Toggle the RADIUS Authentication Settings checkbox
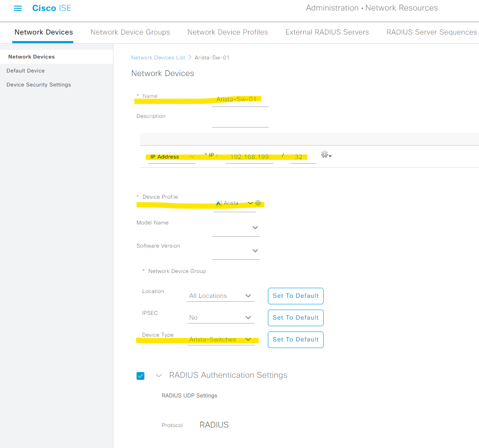Screen dimensions: 479x448 point(140,376)
